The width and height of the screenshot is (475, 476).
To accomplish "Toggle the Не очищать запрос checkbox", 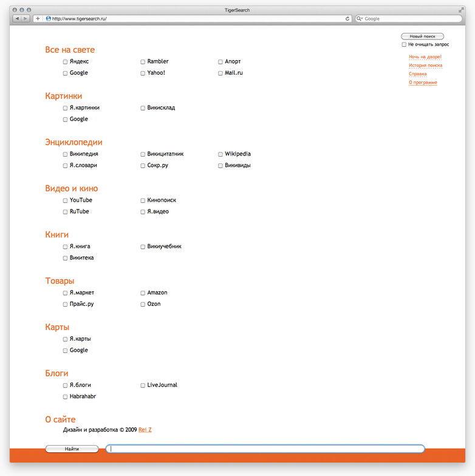I will click(404, 45).
